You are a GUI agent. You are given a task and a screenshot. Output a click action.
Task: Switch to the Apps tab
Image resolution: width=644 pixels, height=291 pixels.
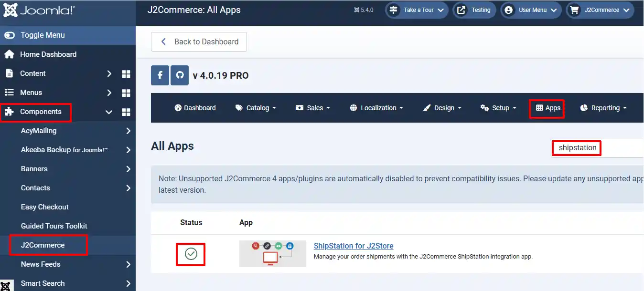point(547,108)
